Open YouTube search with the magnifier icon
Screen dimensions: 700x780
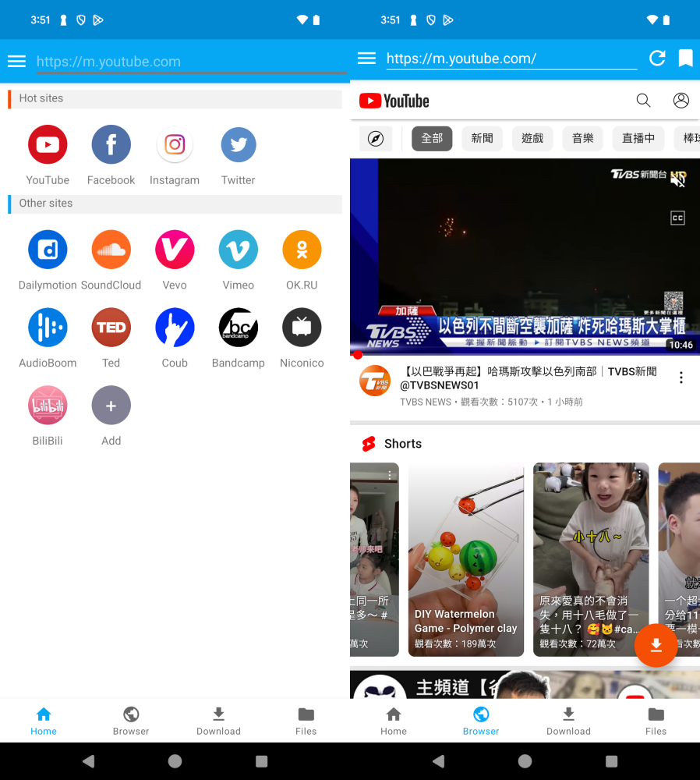643,101
